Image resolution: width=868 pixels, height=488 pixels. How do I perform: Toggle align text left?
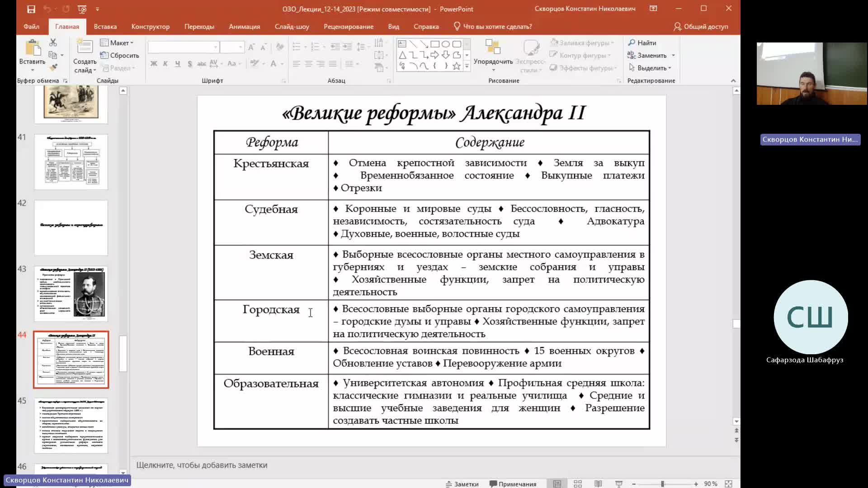pyautogui.click(x=297, y=64)
